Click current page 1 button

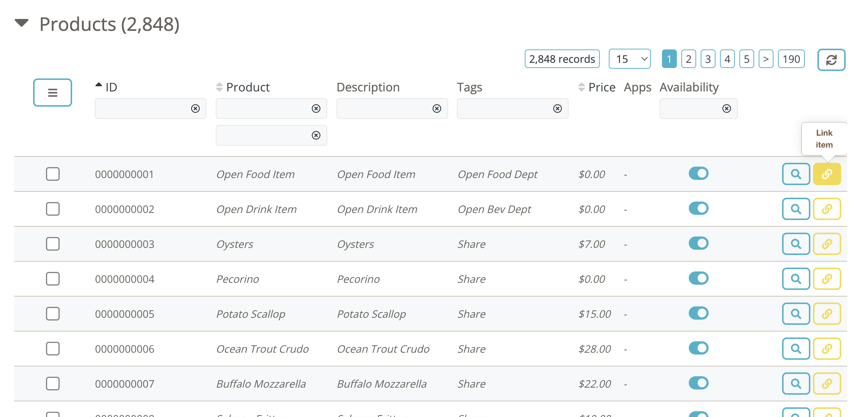click(669, 59)
